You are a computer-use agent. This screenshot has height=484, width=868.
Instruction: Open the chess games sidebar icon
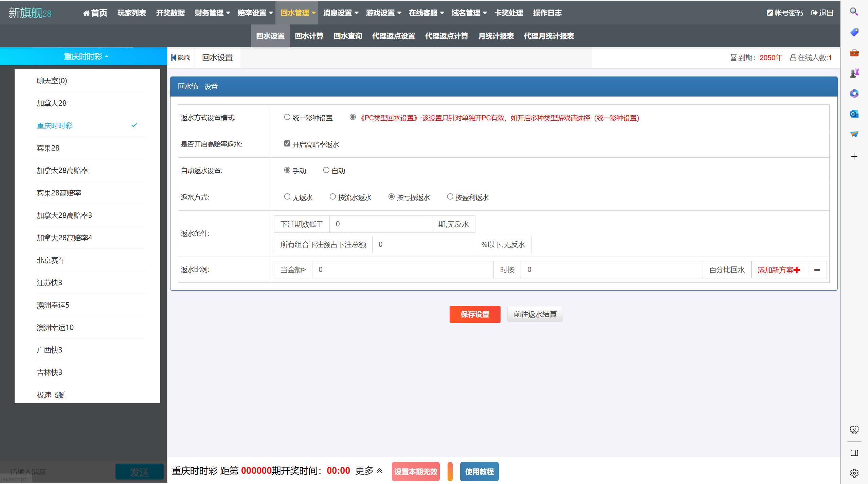tap(854, 73)
